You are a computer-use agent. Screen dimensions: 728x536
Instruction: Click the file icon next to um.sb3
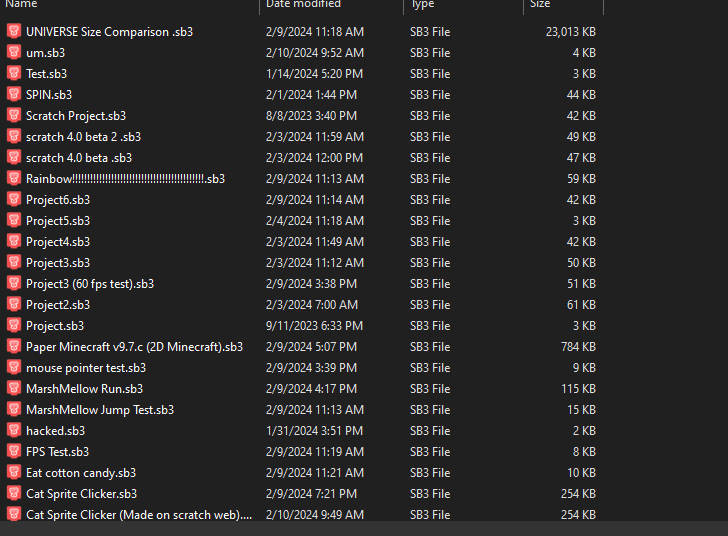click(14, 52)
